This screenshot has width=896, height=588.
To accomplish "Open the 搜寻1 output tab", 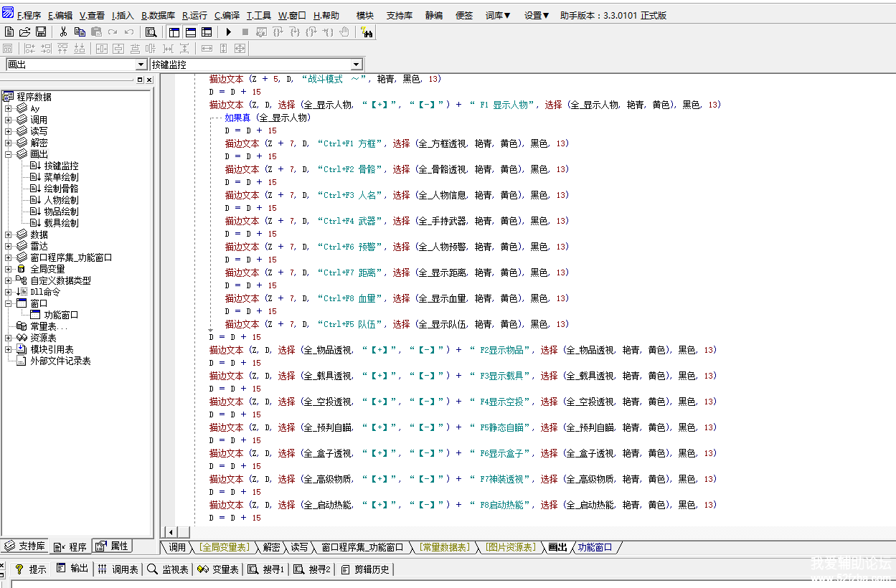I will tap(266, 569).
